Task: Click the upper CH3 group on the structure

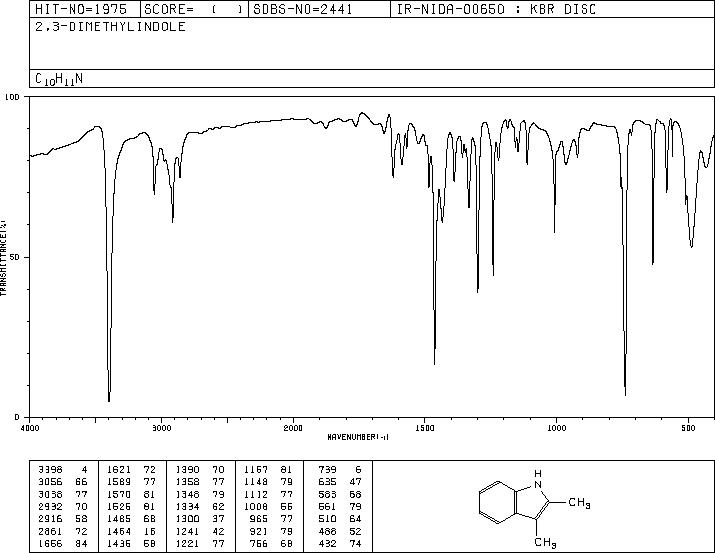Action: pyautogui.click(x=580, y=503)
